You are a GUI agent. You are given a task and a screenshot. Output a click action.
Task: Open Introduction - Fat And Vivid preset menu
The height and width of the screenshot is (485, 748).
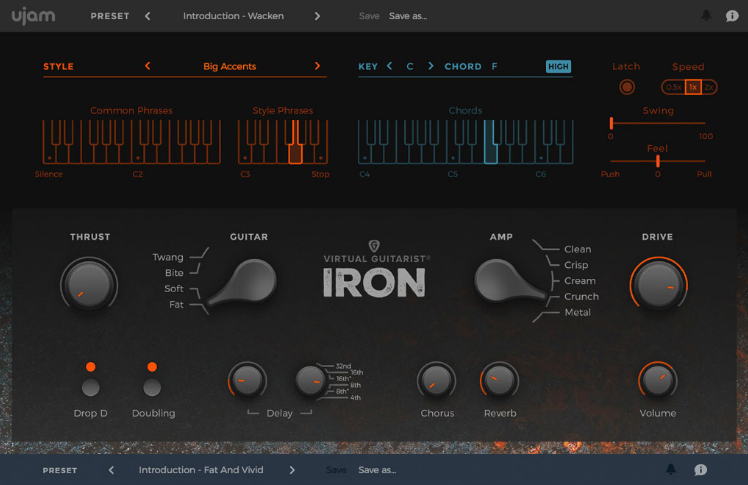[201, 470]
